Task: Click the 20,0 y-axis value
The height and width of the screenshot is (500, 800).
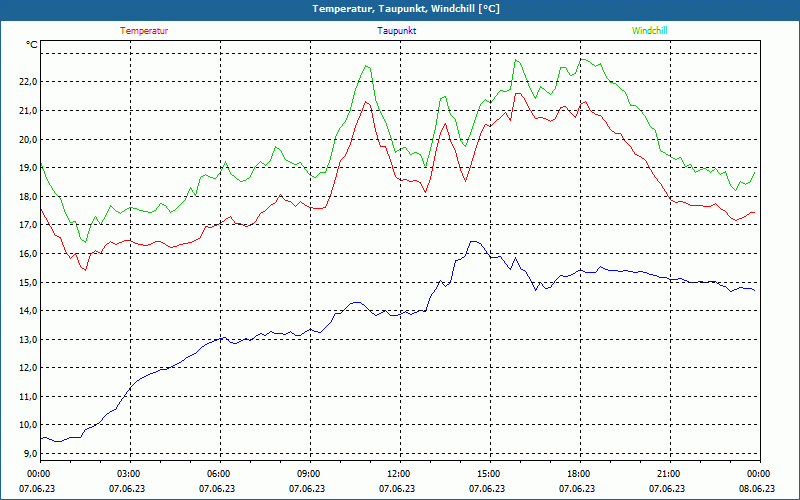Action: click(x=29, y=139)
